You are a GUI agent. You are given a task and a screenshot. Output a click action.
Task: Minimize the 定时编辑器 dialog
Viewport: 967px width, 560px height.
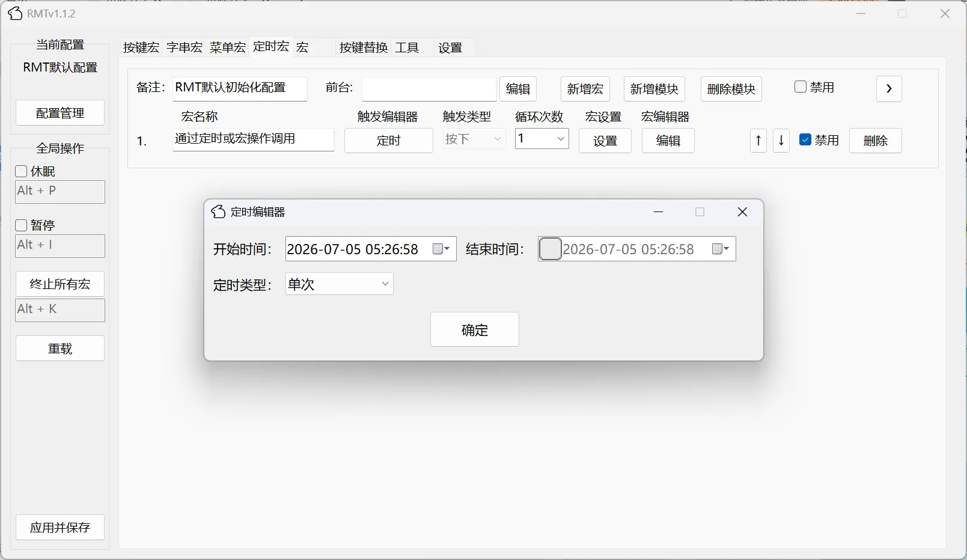[x=658, y=212]
